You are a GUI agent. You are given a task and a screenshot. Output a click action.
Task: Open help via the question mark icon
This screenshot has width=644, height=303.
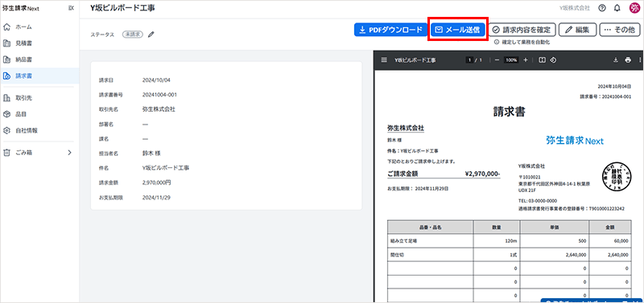coord(602,8)
